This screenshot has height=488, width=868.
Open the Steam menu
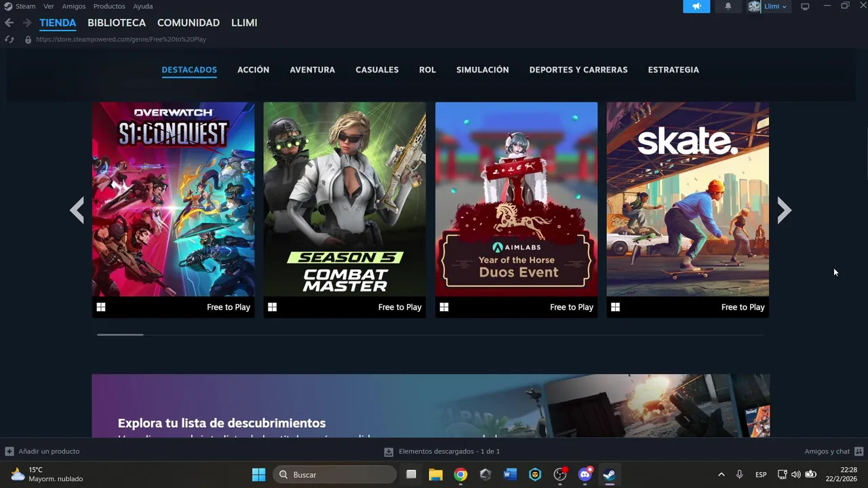click(26, 6)
